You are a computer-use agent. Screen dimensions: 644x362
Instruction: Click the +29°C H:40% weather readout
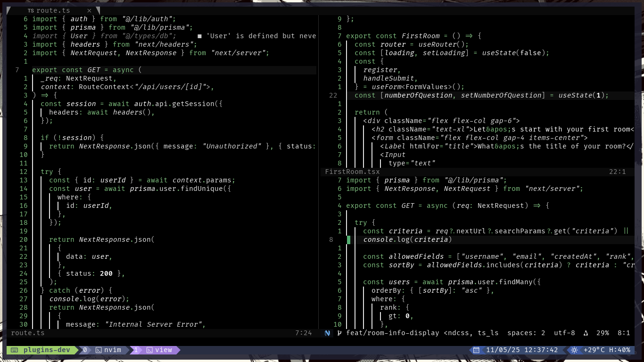pyautogui.click(x=607, y=350)
